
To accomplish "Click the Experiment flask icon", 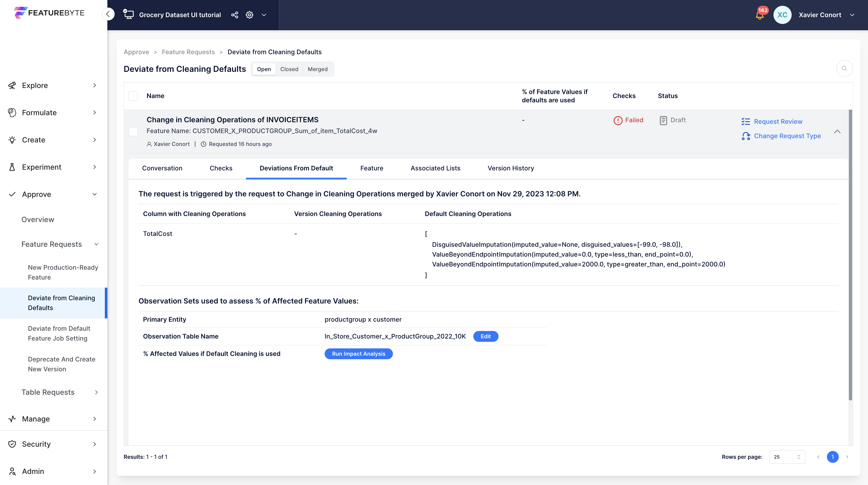I will click(12, 167).
